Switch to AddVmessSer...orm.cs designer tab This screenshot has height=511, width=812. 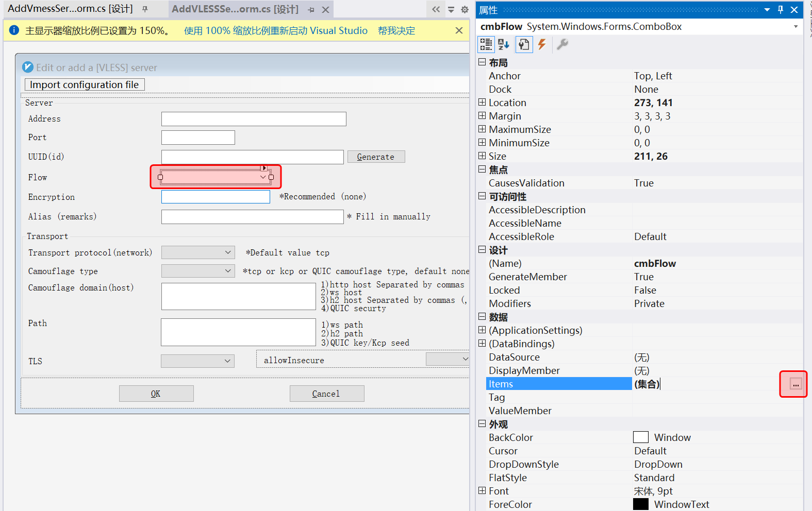[x=70, y=9]
